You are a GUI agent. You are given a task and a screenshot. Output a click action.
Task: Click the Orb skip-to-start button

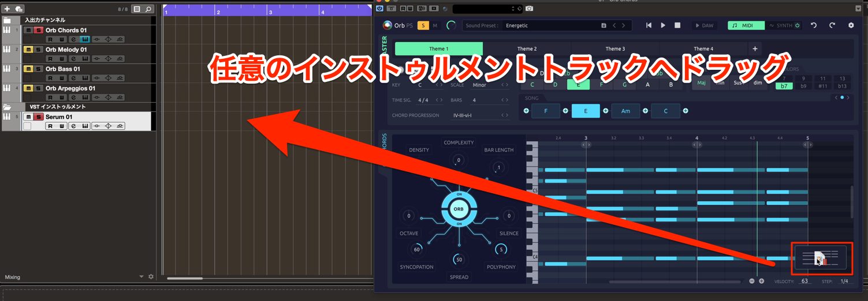pos(649,25)
